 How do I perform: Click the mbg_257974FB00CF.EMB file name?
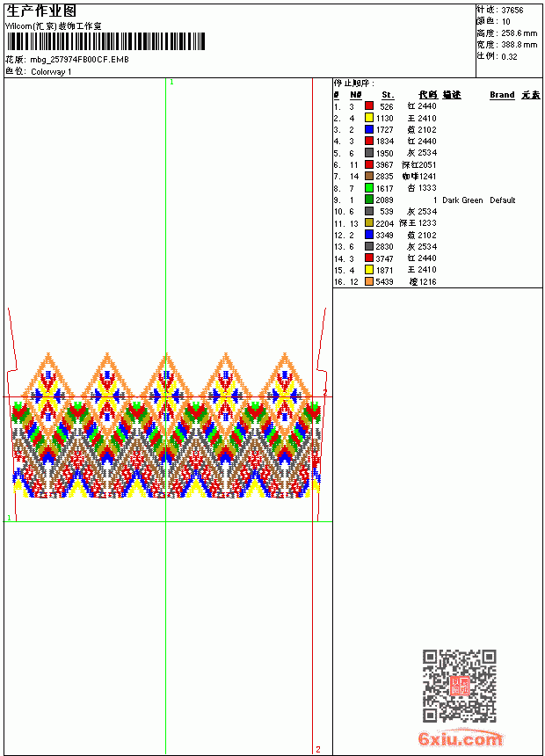[80, 59]
